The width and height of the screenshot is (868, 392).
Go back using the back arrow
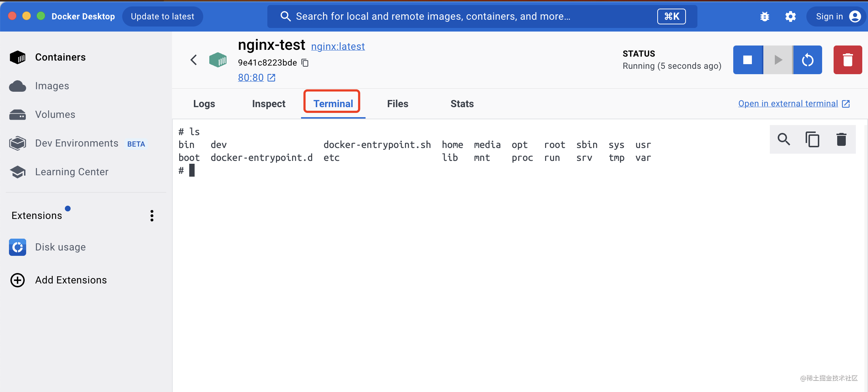(x=194, y=60)
